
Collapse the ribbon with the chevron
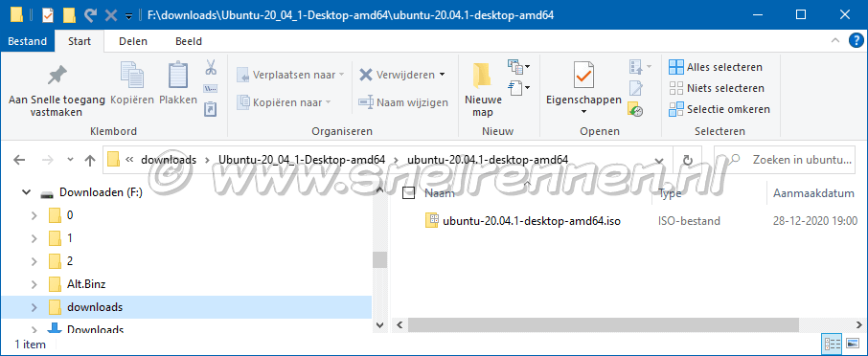click(x=835, y=41)
